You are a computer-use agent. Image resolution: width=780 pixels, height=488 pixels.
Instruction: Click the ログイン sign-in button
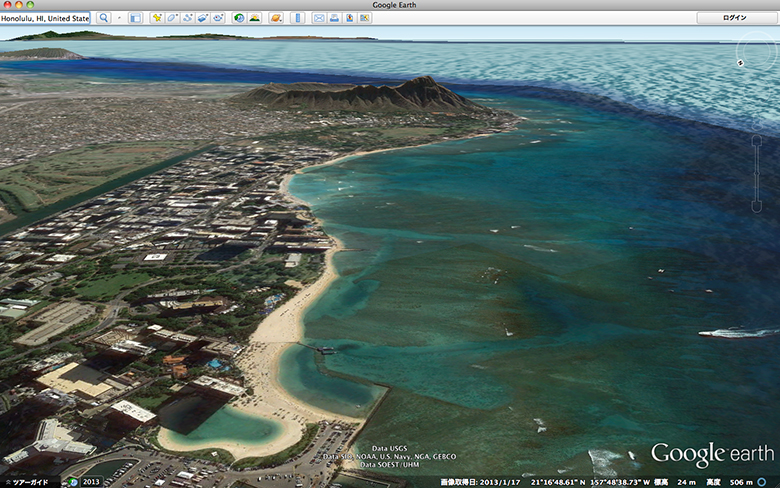click(x=735, y=18)
